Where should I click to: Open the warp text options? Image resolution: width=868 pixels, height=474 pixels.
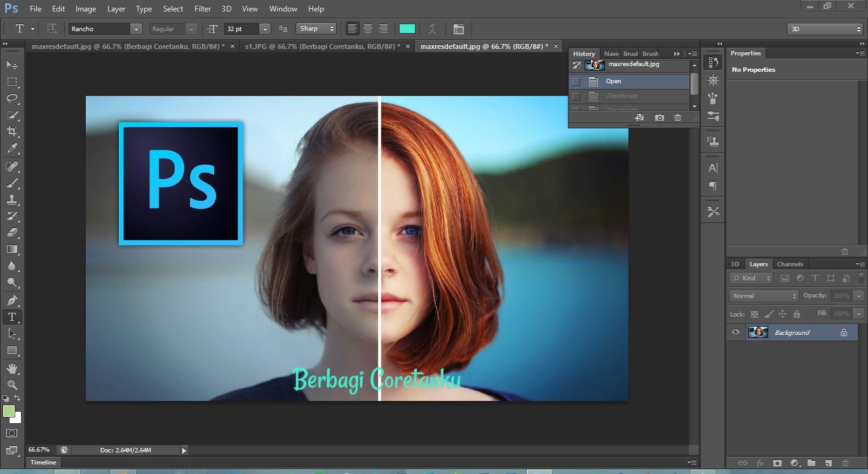tap(432, 29)
